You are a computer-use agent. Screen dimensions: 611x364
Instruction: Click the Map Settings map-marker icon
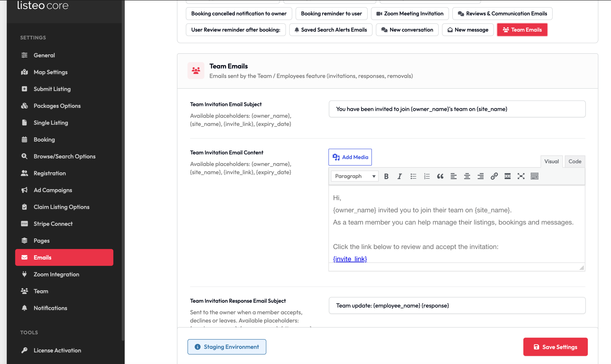[x=24, y=72]
